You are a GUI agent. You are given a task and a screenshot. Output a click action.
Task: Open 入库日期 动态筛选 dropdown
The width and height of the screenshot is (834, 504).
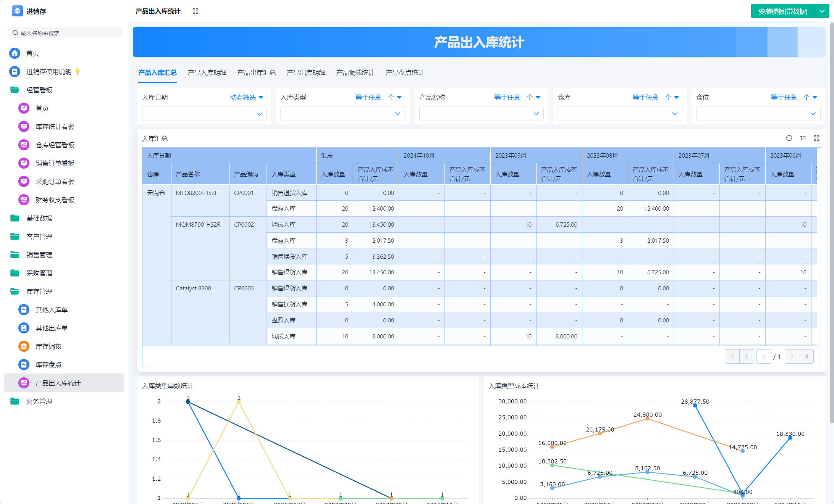pyautogui.click(x=246, y=97)
